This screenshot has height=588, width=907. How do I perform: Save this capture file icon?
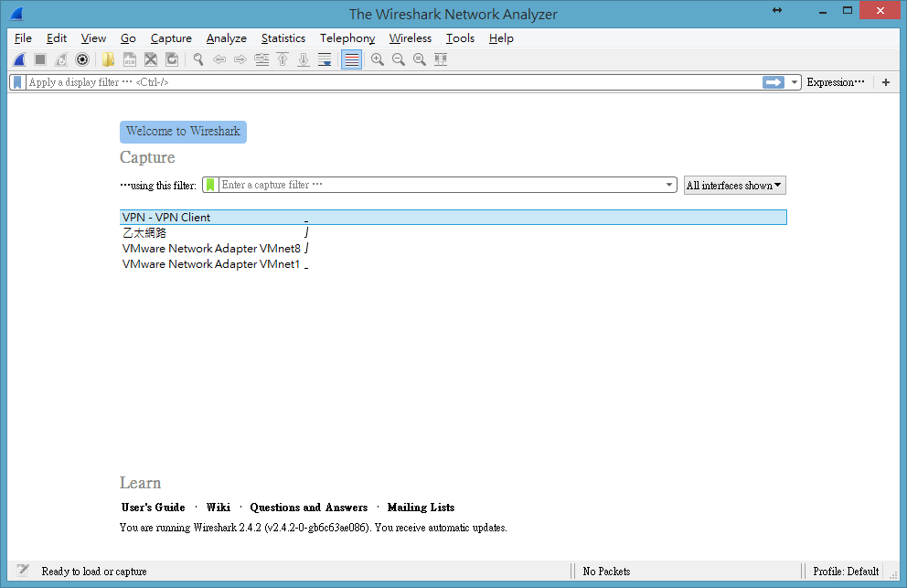pyautogui.click(x=130, y=59)
